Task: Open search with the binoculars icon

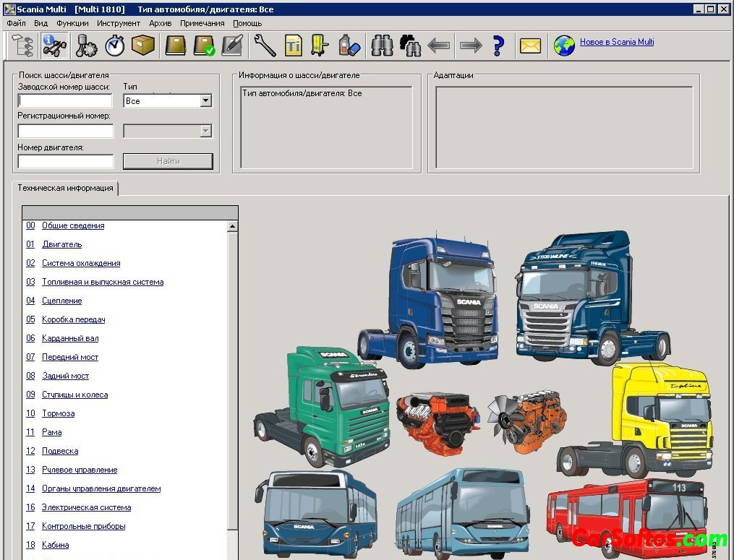Action: 382,46
